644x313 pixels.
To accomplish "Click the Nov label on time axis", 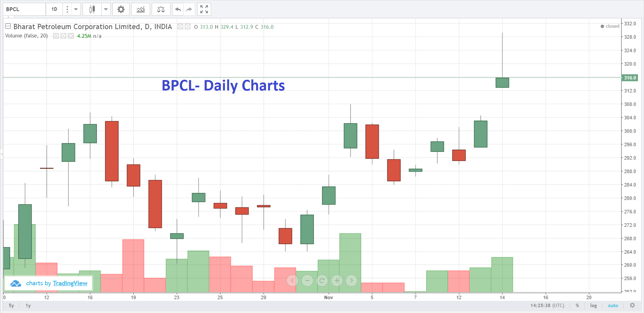I will [x=328, y=297].
